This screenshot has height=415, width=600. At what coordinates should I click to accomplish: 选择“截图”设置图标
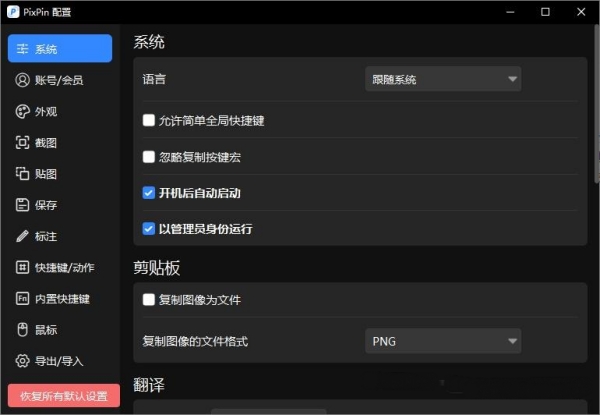point(22,143)
